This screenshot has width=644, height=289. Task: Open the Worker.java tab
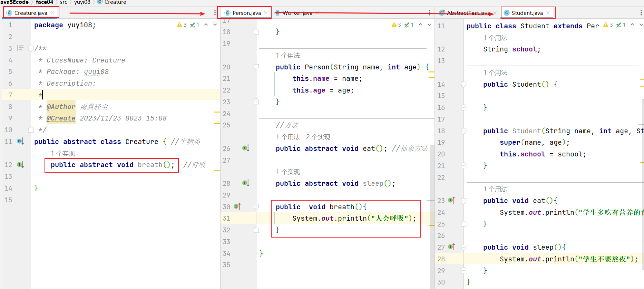click(297, 13)
